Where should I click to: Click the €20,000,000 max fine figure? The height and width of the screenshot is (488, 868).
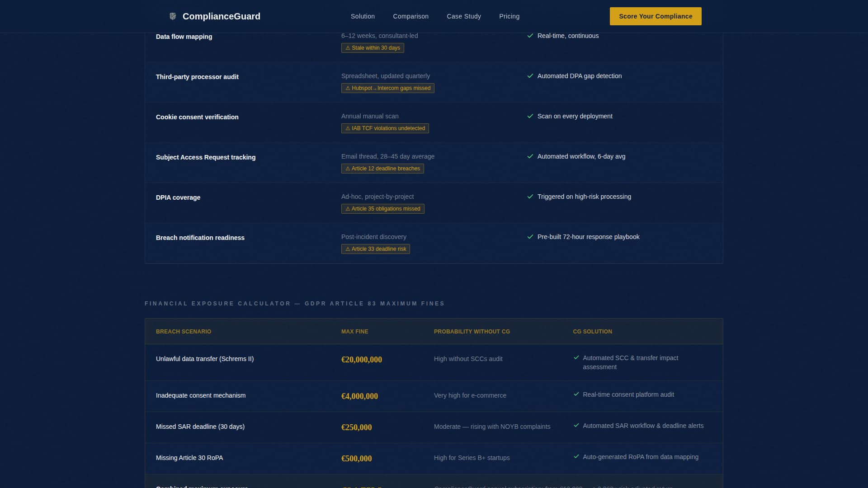pos(361,360)
